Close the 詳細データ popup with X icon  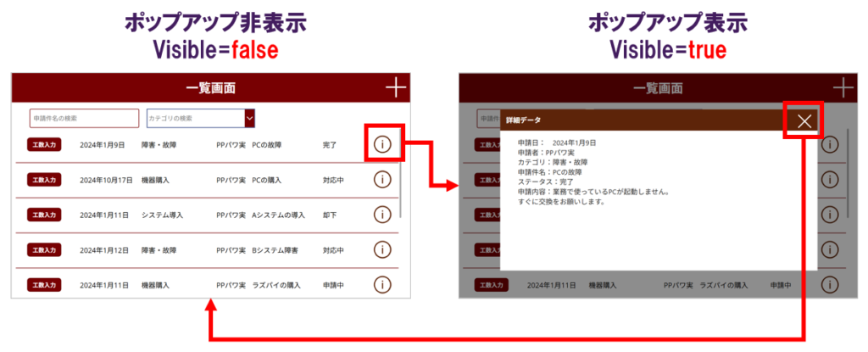pyautogui.click(x=804, y=121)
